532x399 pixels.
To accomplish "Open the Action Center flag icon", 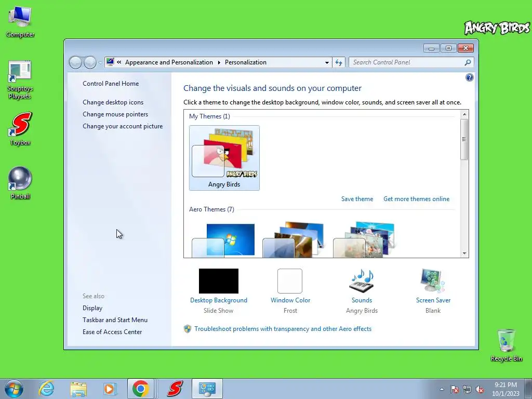I will pos(454,389).
